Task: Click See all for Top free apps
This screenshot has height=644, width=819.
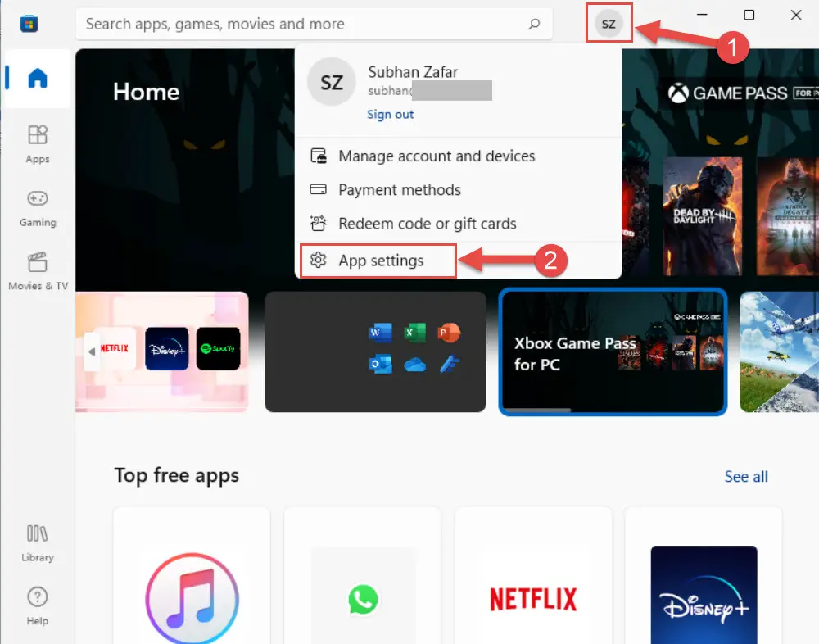Action: pos(746,476)
